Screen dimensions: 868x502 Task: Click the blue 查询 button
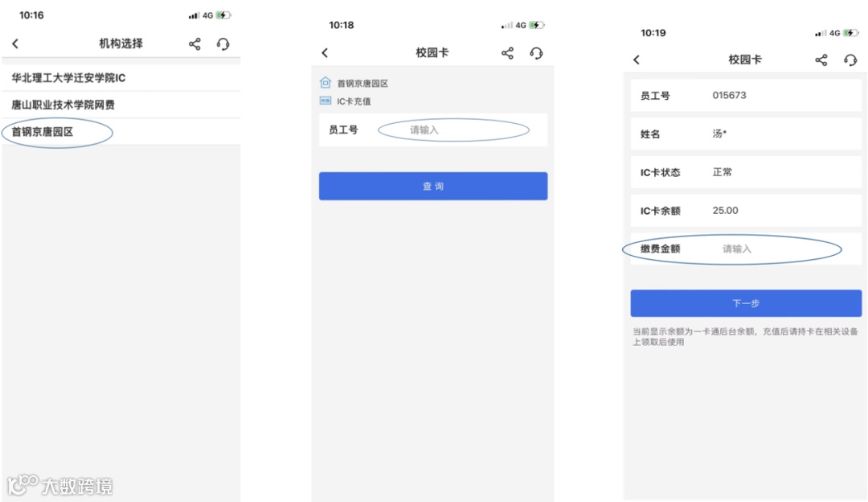pos(433,186)
